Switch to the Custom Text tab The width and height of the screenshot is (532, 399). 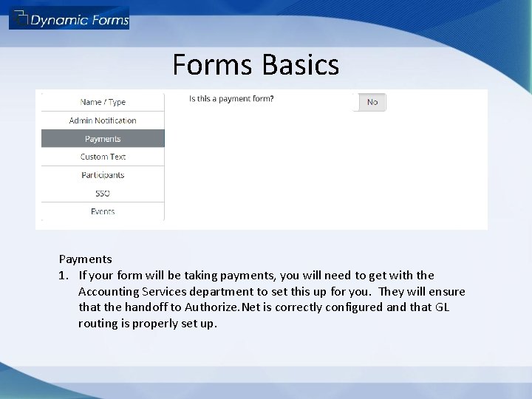pos(103,157)
